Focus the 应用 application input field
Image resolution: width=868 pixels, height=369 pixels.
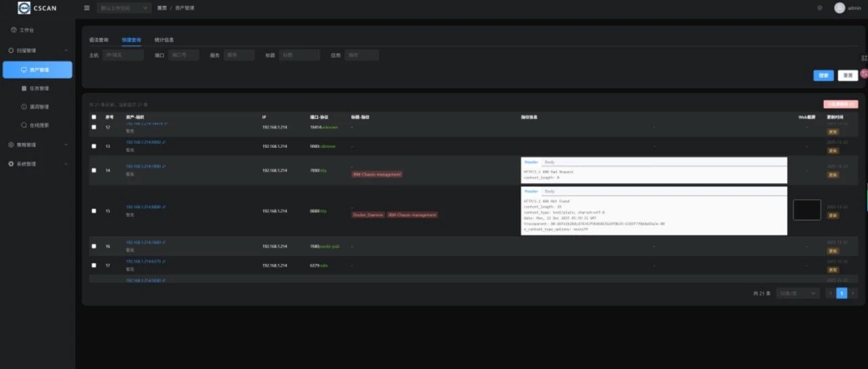tap(361, 55)
